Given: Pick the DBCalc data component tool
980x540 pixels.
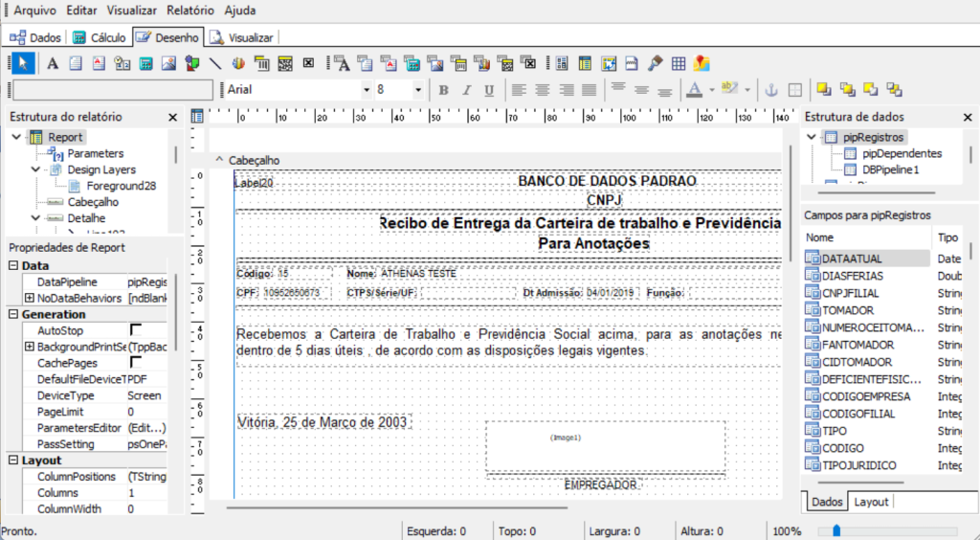Looking at the screenshot, I should 412,63.
